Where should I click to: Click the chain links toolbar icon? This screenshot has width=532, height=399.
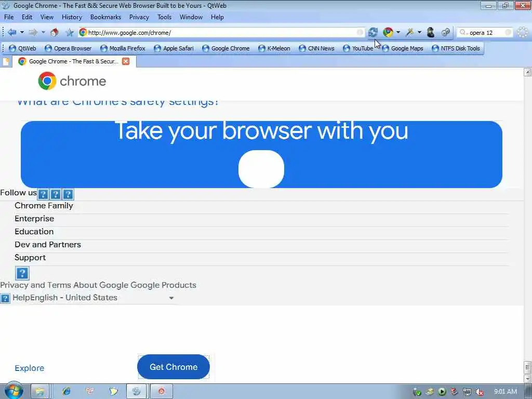(446, 33)
